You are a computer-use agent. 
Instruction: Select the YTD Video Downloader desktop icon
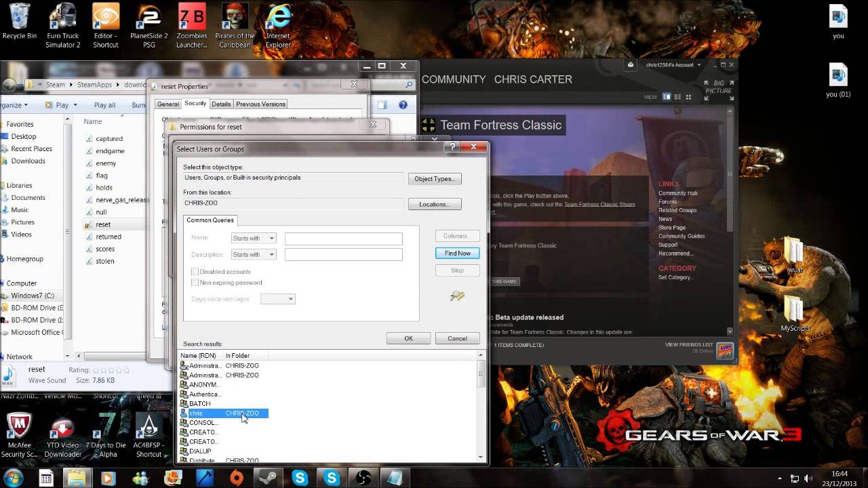tap(62, 435)
